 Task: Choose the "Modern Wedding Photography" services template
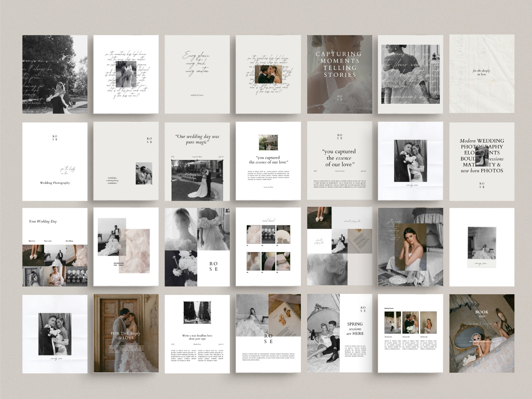tap(482, 161)
